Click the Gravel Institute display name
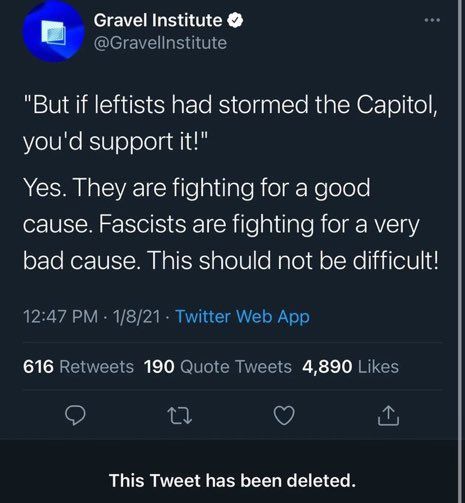 [x=158, y=20]
